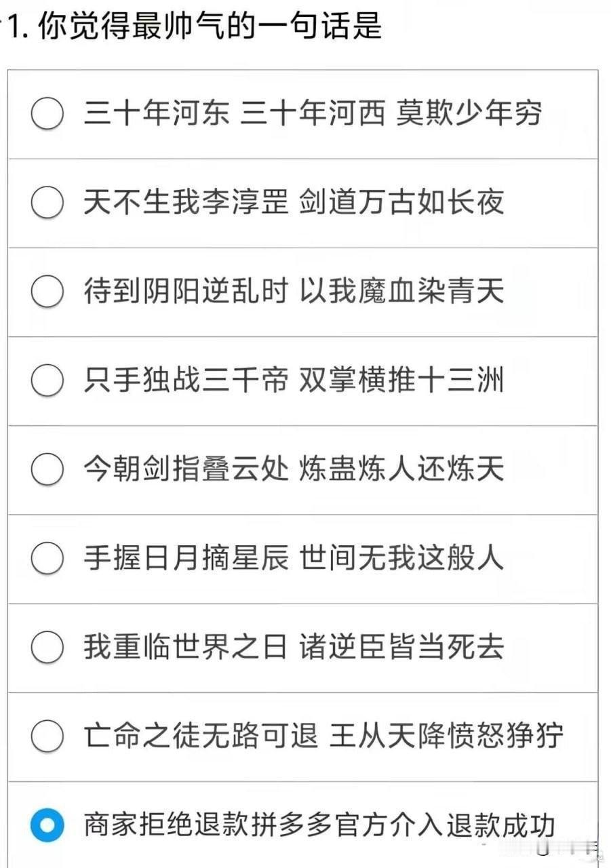
Task: Select the radio button for 三十年河东 三十年河西 莫欺少年穷
Action: [x=47, y=113]
